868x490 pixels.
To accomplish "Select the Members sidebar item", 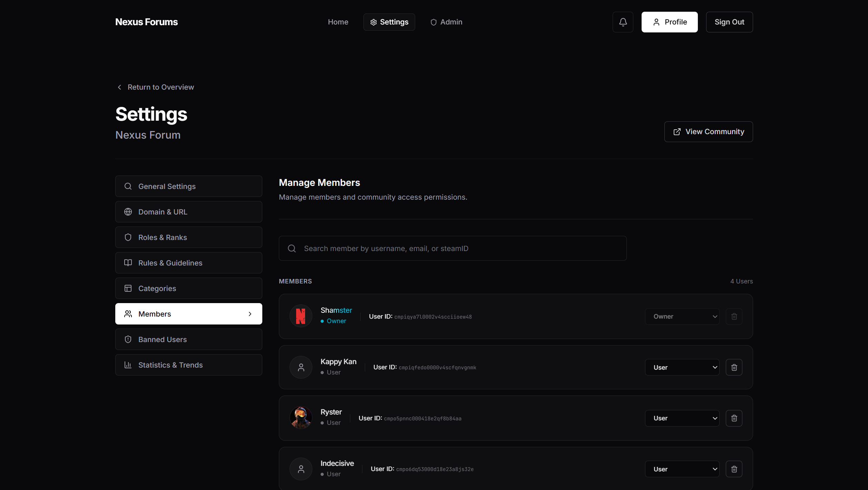I will [188, 314].
